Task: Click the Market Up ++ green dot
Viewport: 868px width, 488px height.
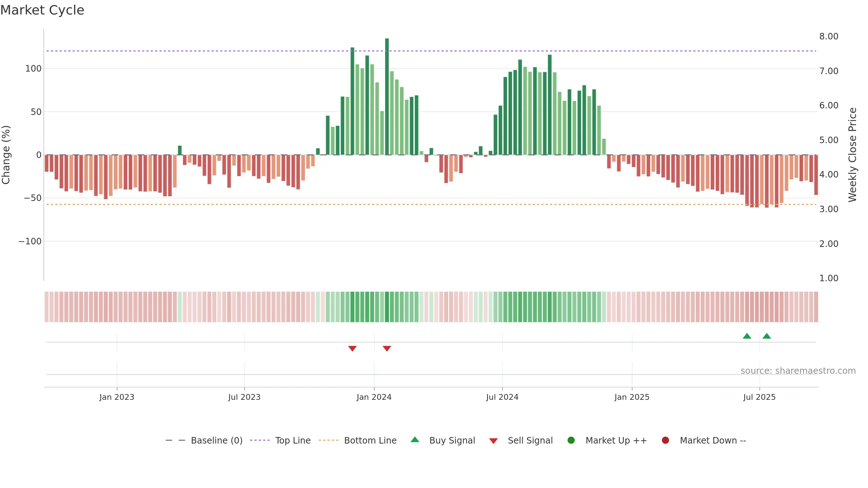Action: tap(571, 440)
